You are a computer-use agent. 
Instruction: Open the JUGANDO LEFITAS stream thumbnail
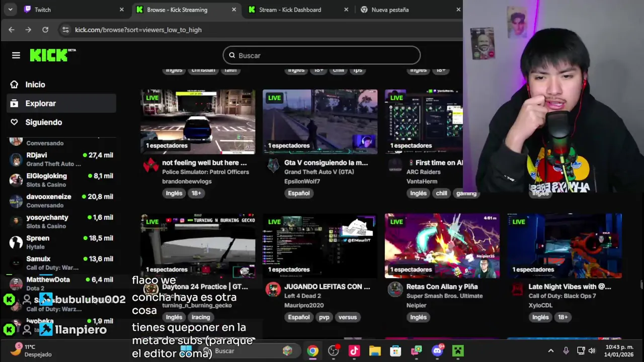coord(320,245)
